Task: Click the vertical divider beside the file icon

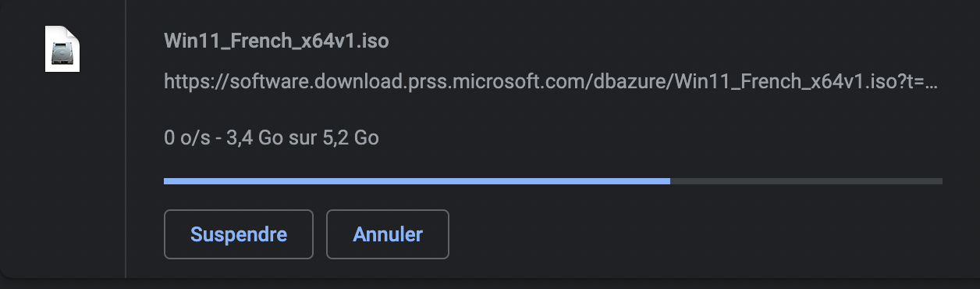Action: [x=125, y=138]
